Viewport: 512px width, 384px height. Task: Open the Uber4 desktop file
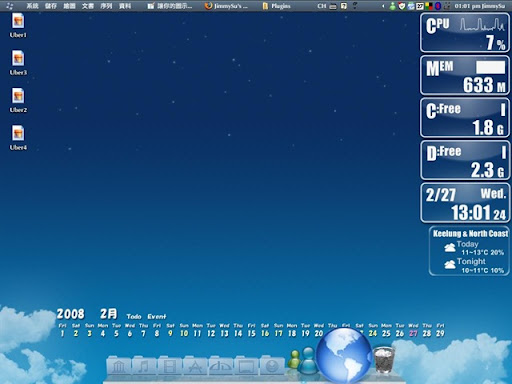[x=18, y=138]
